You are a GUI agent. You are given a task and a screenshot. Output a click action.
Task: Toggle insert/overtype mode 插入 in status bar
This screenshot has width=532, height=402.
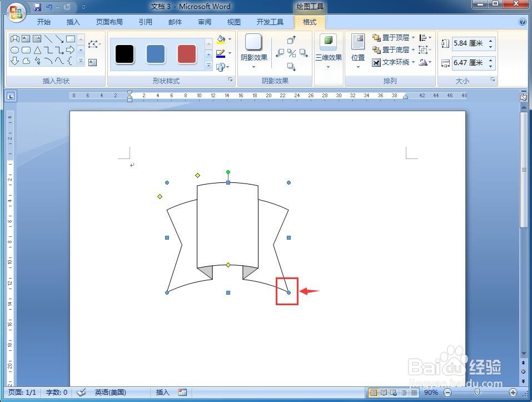162,393
